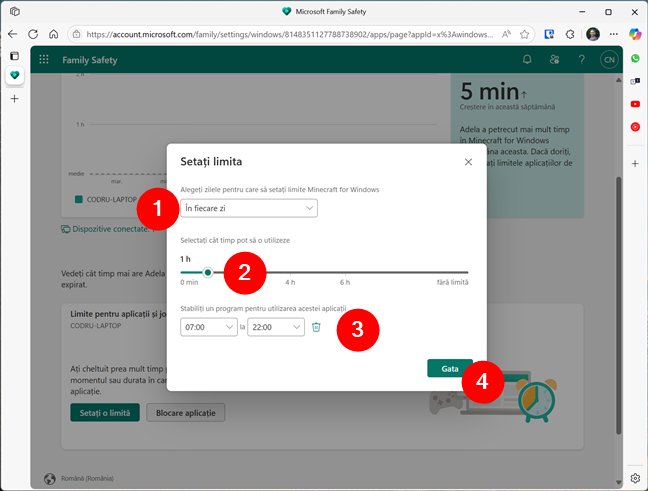
Task: Open the 07:00 start time dropdown
Action: click(209, 327)
